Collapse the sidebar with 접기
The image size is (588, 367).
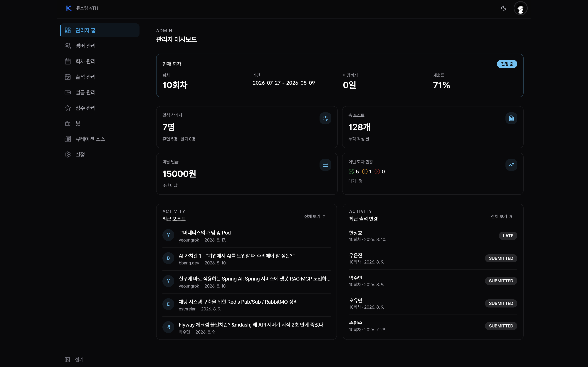(74, 359)
